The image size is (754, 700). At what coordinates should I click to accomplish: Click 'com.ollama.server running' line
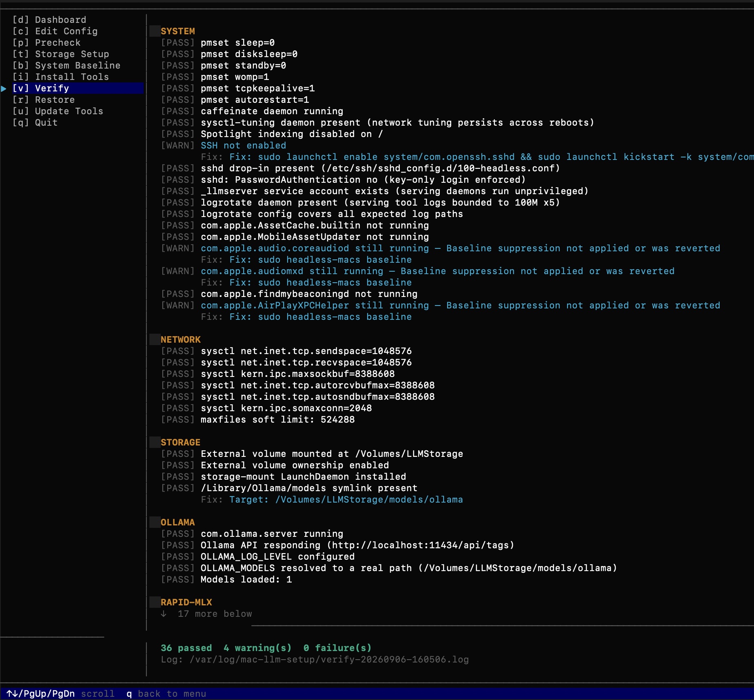pos(252,534)
